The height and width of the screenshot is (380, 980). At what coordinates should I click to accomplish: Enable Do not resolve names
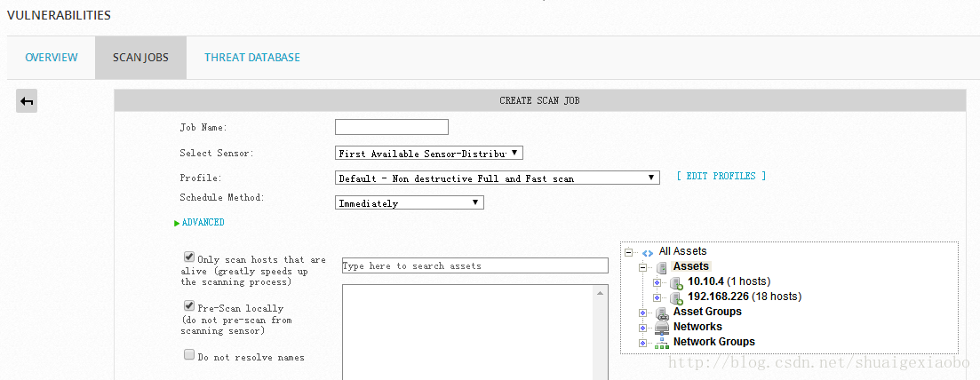(188, 354)
